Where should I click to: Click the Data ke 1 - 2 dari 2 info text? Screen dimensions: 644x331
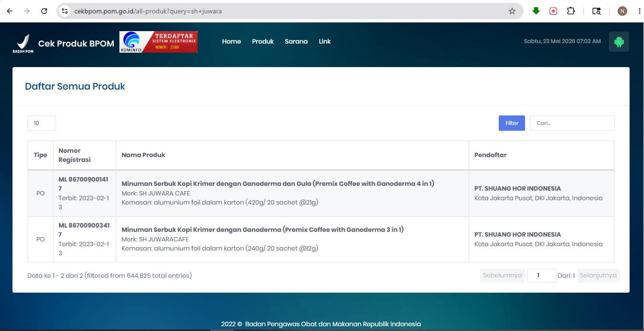point(110,275)
